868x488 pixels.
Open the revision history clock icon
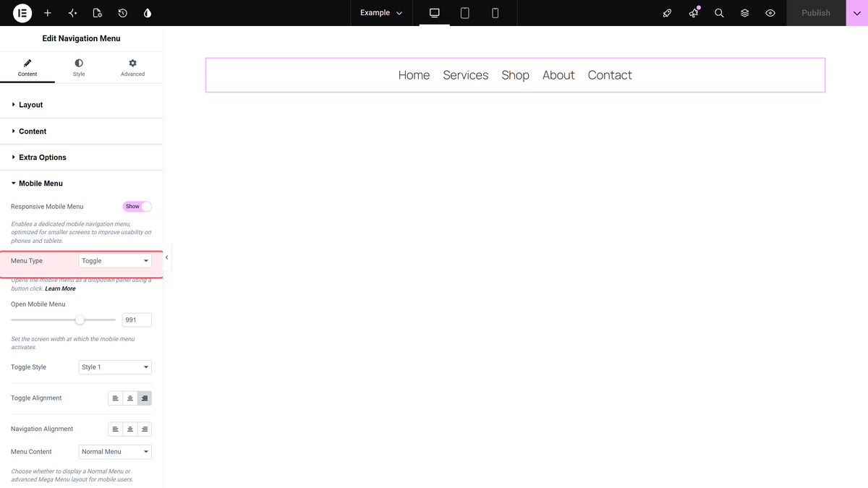coord(123,13)
